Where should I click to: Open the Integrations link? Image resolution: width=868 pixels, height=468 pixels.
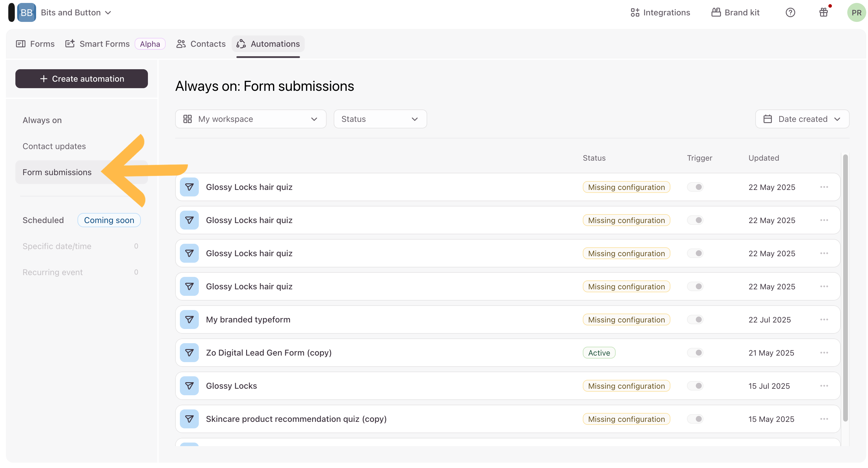pos(660,12)
